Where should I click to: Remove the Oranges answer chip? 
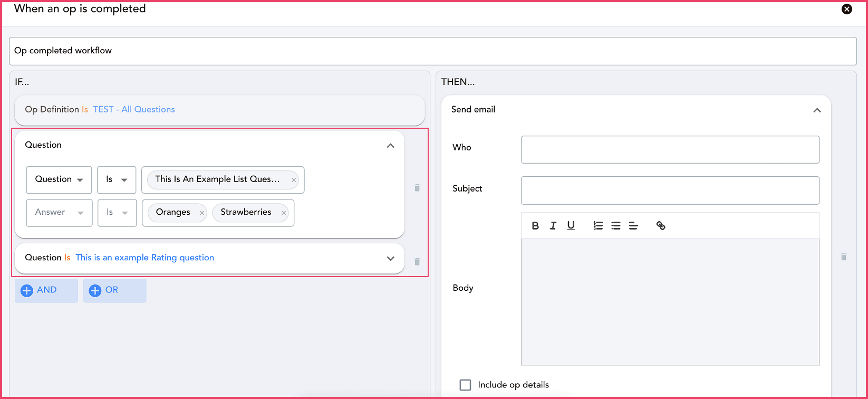coord(202,213)
